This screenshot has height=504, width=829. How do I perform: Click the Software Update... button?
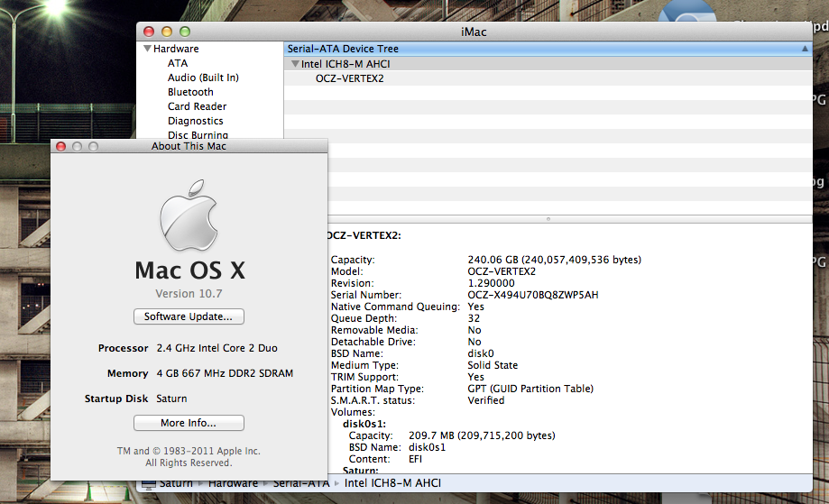coord(189,316)
